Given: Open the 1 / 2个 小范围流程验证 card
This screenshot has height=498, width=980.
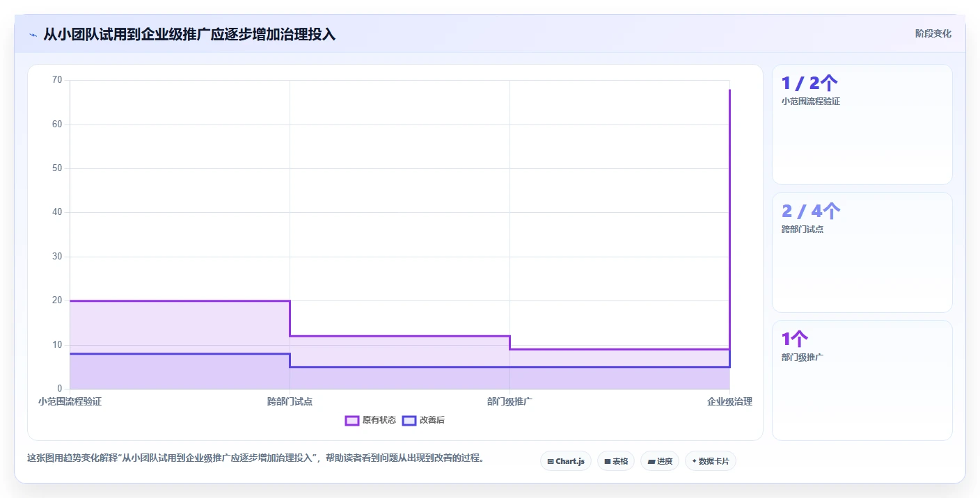Looking at the screenshot, I should (x=862, y=124).
